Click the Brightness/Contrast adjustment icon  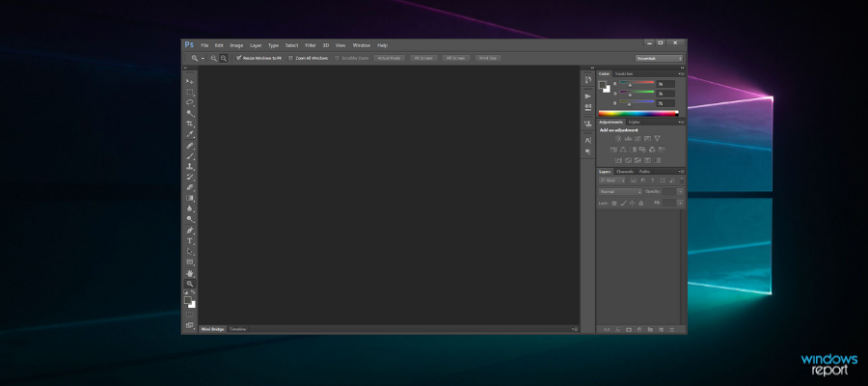tap(618, 139)
